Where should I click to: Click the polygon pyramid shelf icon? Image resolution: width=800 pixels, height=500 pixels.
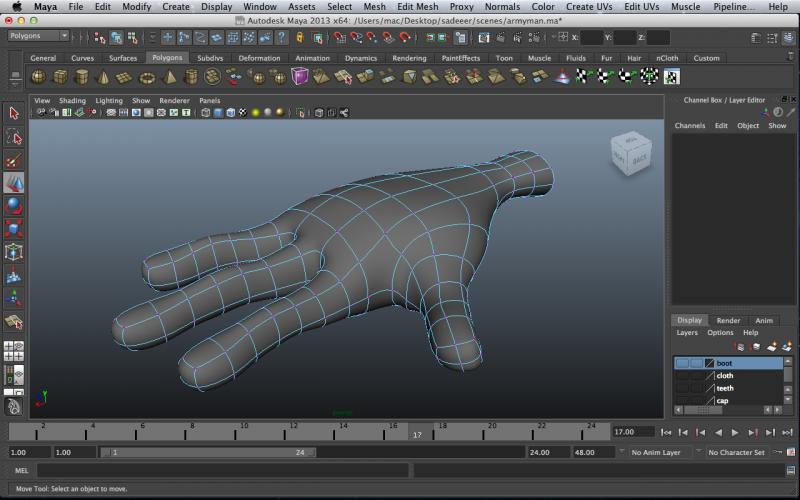tap(170, 77)
